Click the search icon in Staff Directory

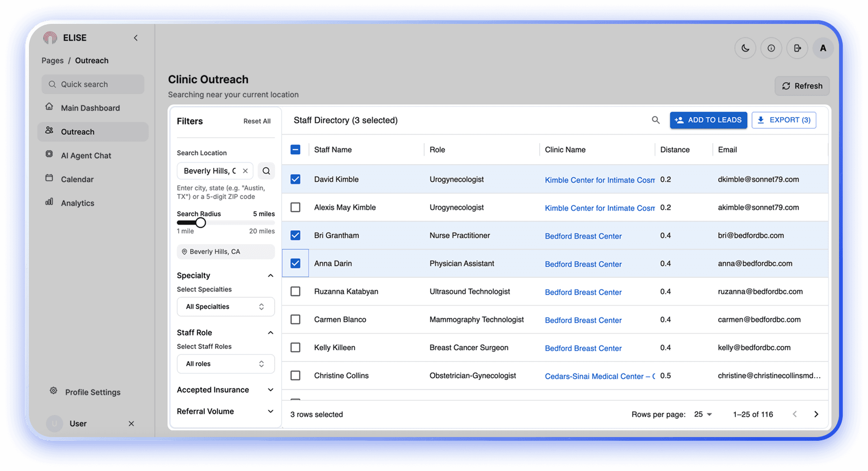656,120
